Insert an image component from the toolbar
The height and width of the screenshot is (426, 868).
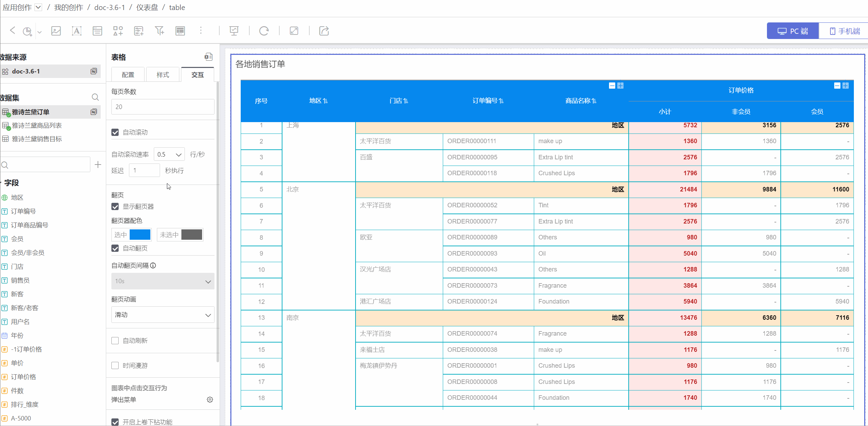pos(56,31)
